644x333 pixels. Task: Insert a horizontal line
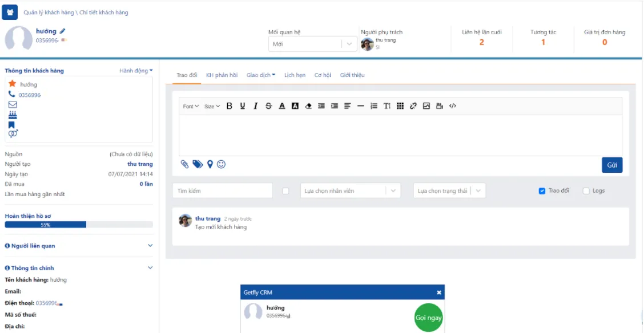click(x=361, y=106)
